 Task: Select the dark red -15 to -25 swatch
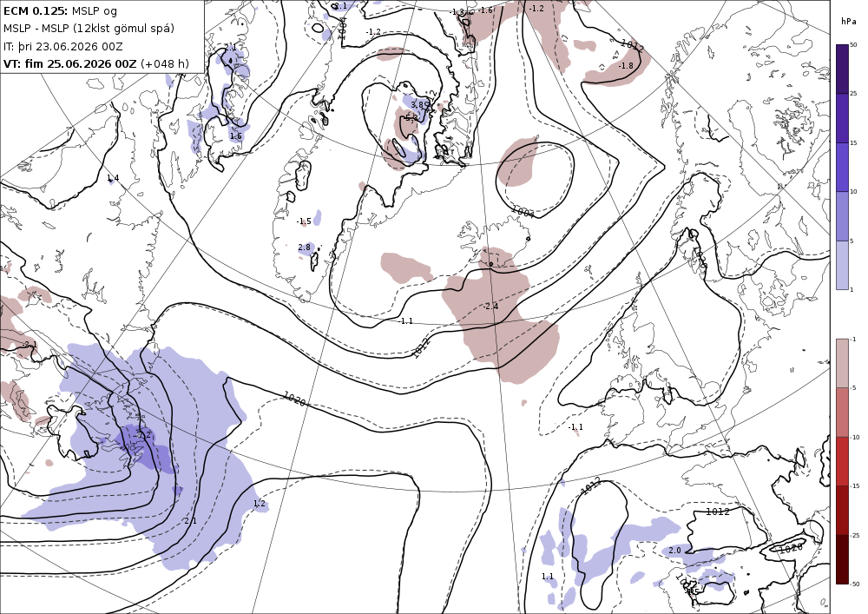pyautogui.click(x=843, y=510)
